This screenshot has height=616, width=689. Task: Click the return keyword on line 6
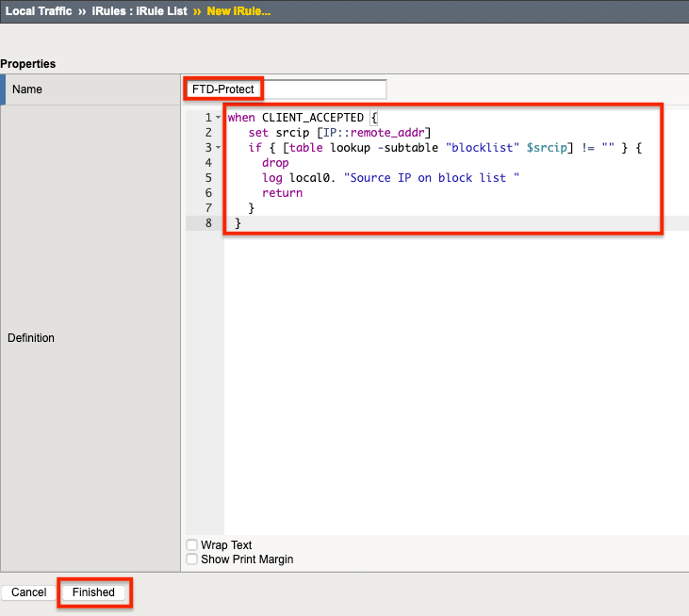coord(282,193)
